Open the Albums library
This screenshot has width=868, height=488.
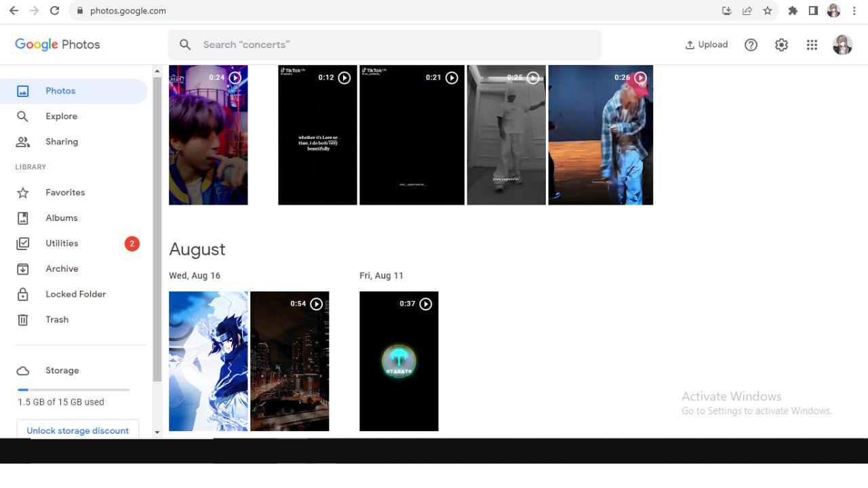tap(62, 218)
